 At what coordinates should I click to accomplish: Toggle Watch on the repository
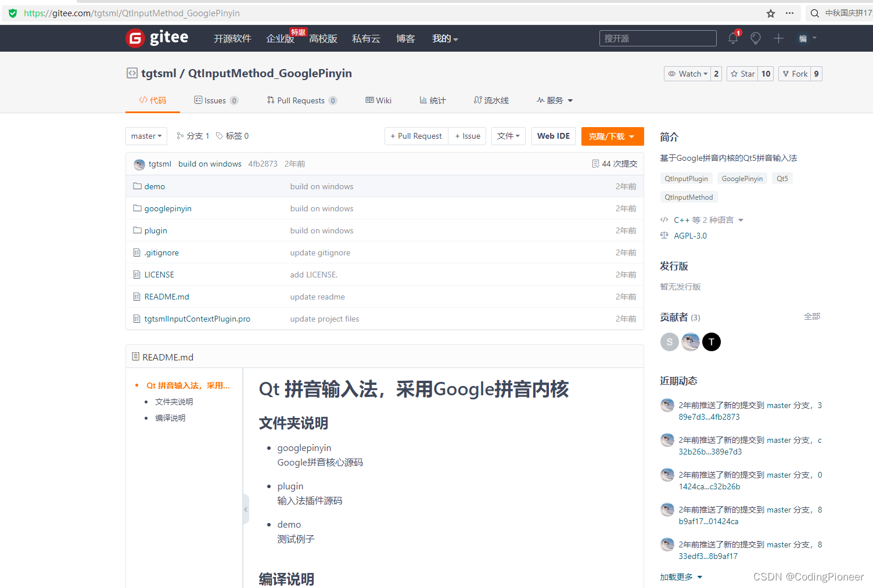coord(688,74)
